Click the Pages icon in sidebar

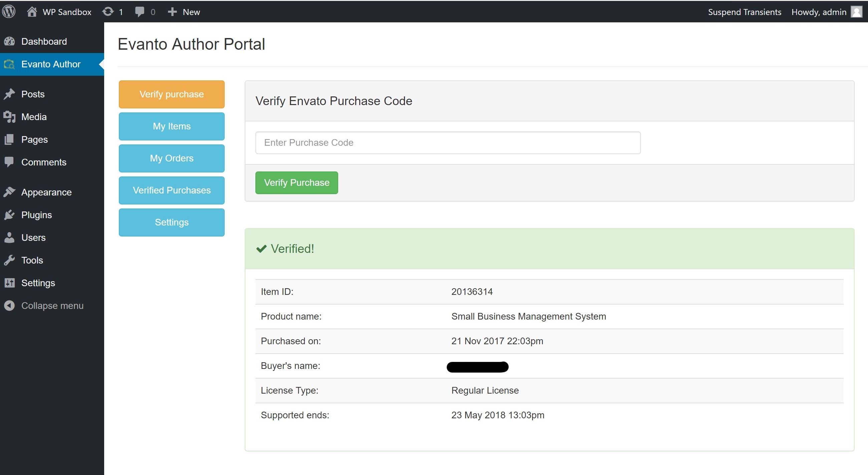click(9, 139)
